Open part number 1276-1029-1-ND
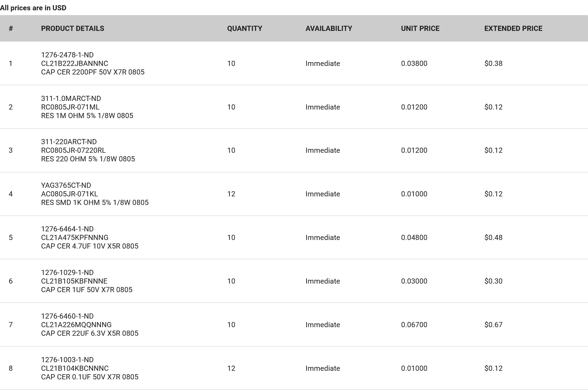Screen dimensions: 588x390 coord(67,273)
